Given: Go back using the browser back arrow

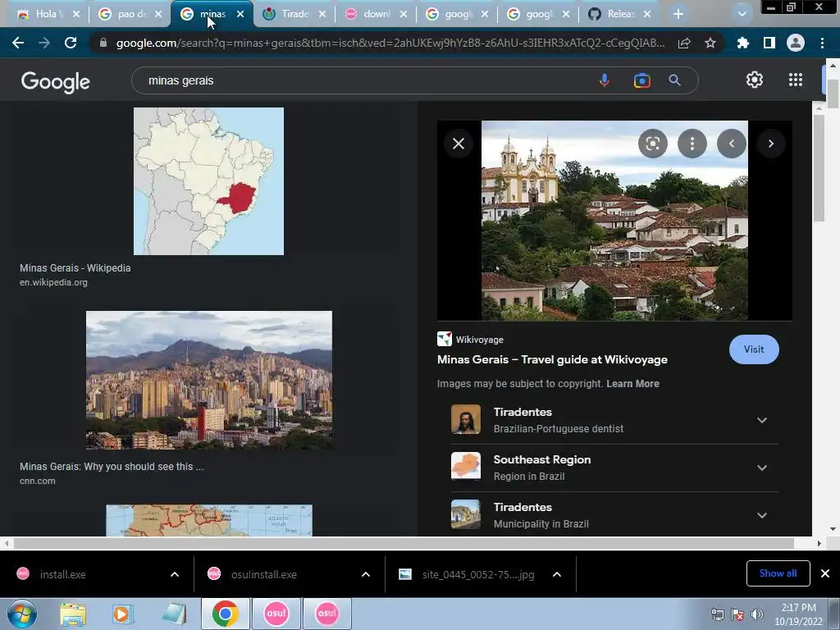Looking at the screenshot, I should 18,43.
